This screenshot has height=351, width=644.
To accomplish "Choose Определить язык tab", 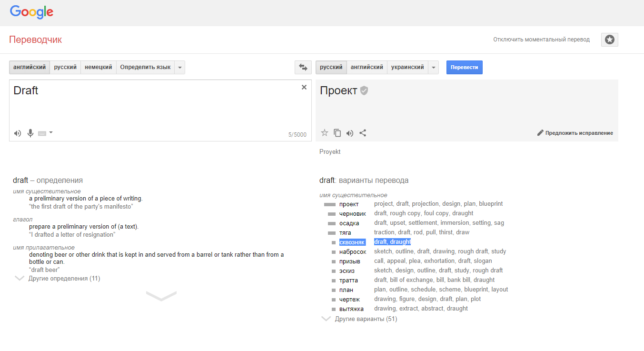I will [145, 68].
